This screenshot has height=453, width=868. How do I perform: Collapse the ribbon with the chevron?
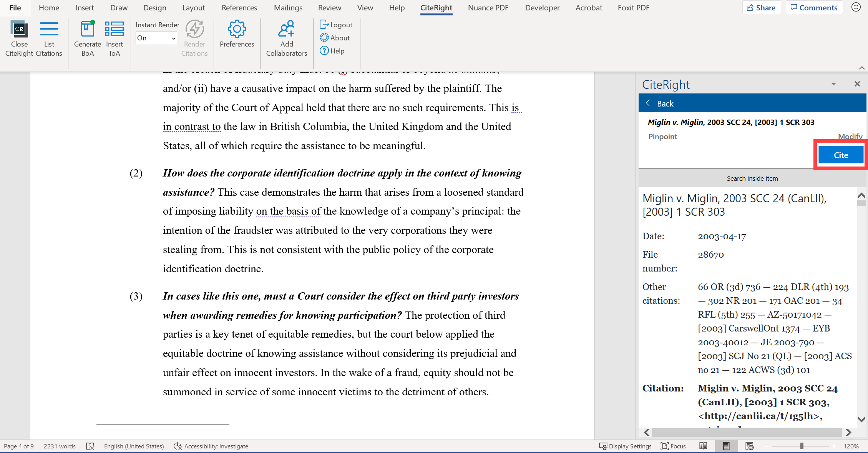pos(862,68)
